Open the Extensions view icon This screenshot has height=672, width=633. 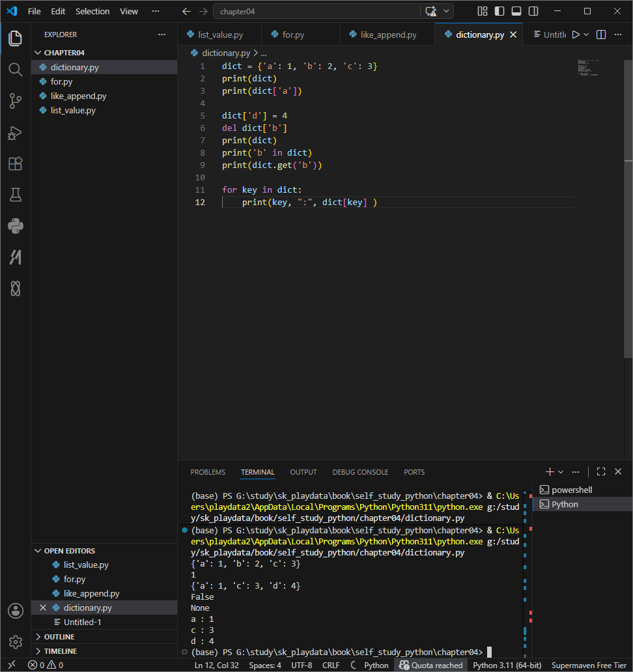(16, 163)
